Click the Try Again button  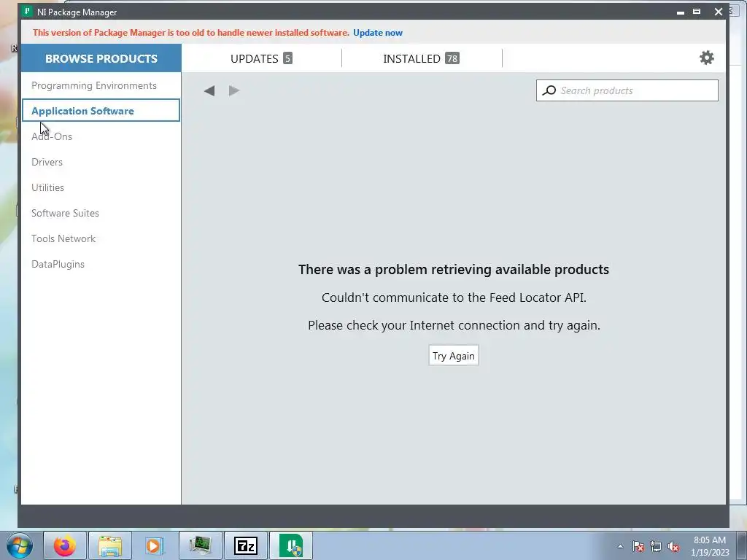click(454, 356)
